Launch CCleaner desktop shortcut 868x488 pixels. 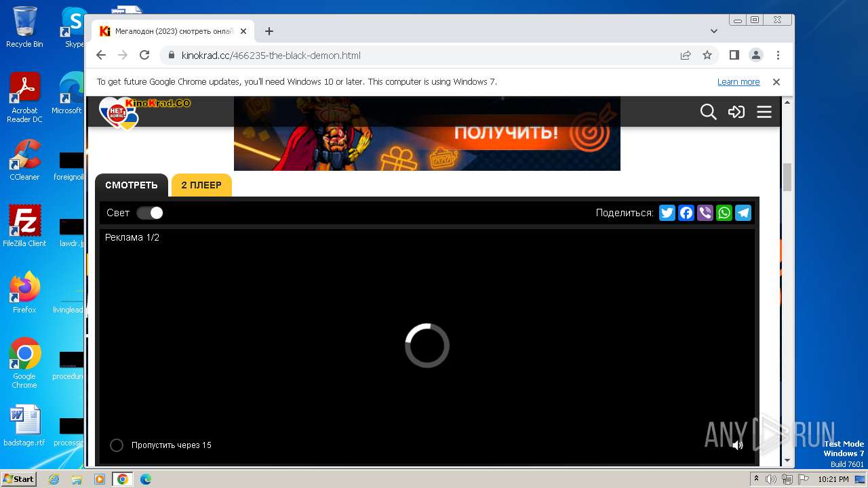[x=24, y=160]
